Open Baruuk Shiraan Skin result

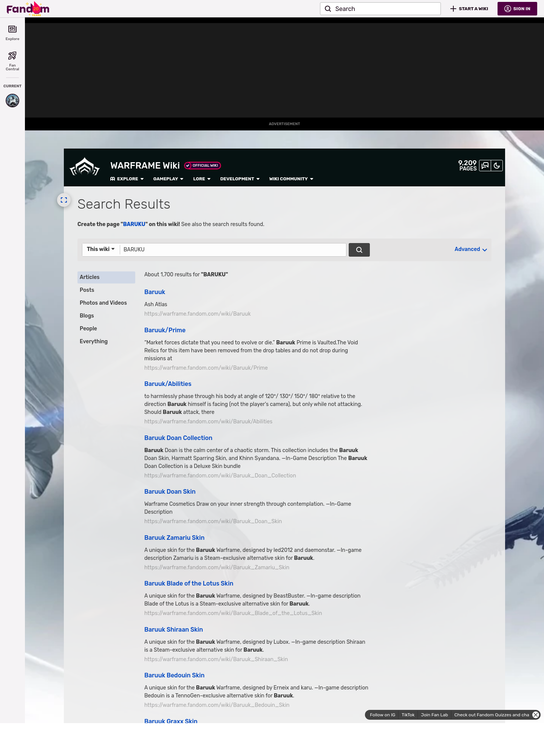click(173, 629)
